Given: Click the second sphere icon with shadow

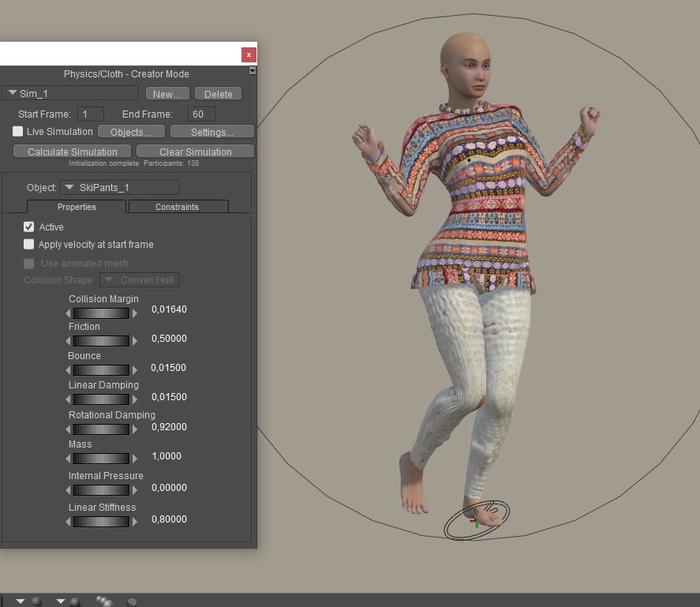Looking at the screenshot, I should pos(75,602).
